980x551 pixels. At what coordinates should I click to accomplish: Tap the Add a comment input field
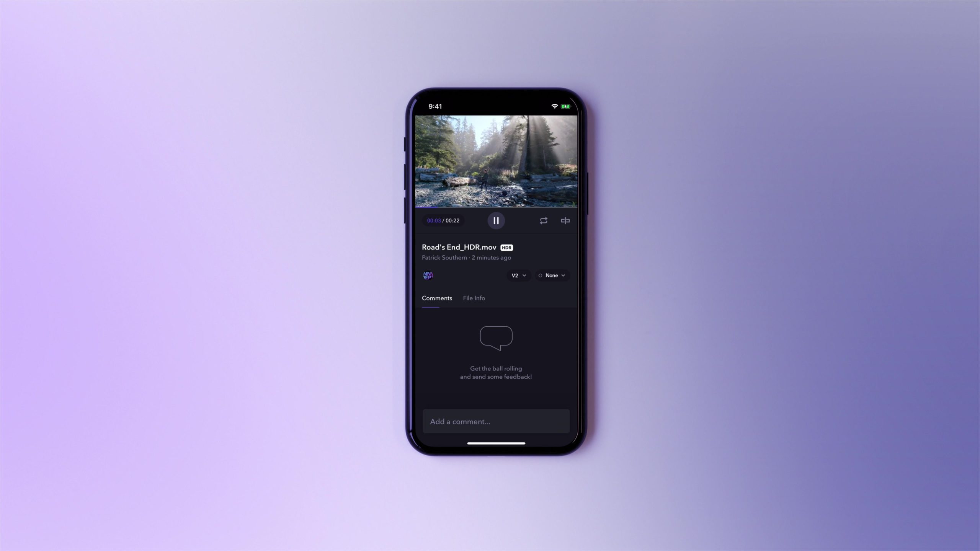[496, 421]
